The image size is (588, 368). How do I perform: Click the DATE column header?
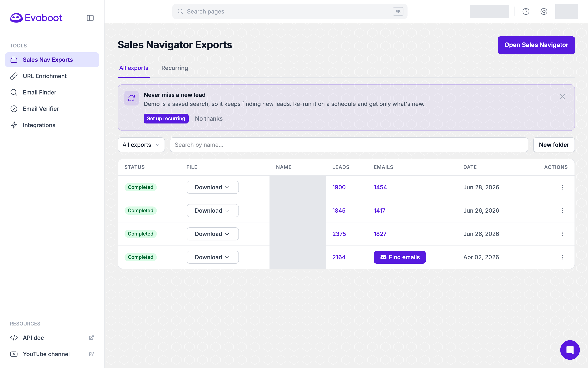tap(470, 167)
